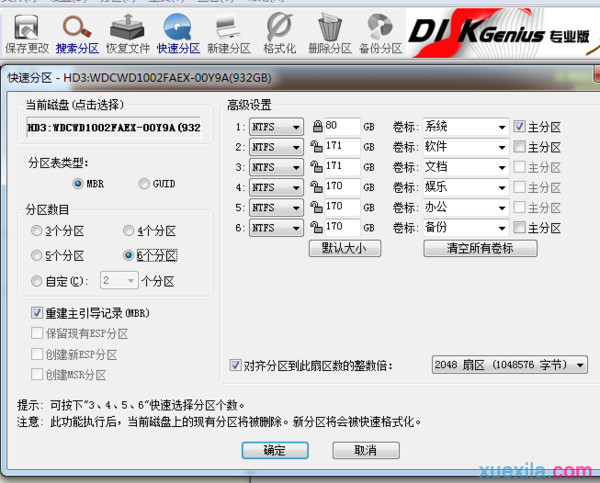Click the 默认大小 default size button

click(x=345, y=248)
